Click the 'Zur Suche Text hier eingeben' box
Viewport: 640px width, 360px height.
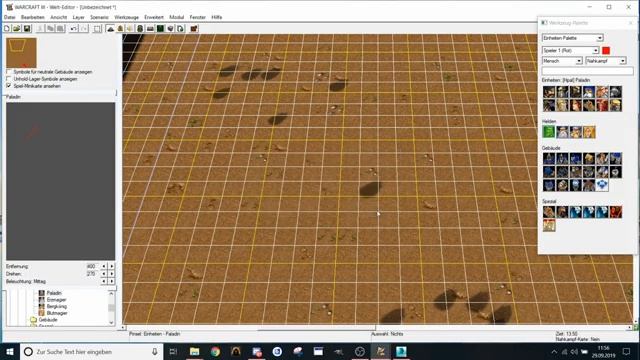91,351
